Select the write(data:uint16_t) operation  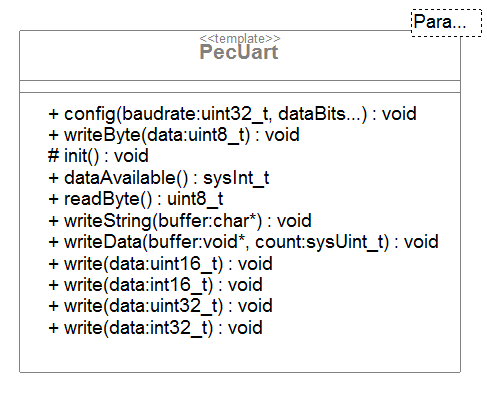coord(160,264)
